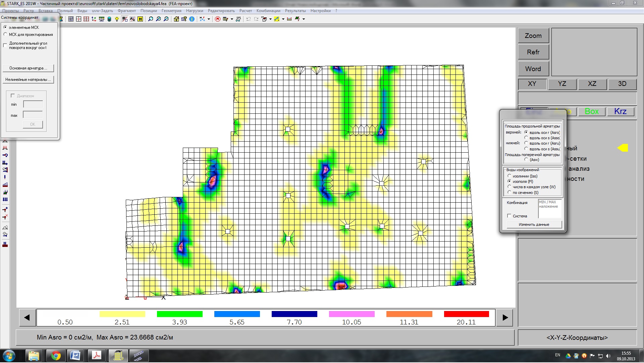Click the green color legend swatch 3.93
Image resolution: width=644 pixels, height=363 pixels.
click(x=179, y=314)
